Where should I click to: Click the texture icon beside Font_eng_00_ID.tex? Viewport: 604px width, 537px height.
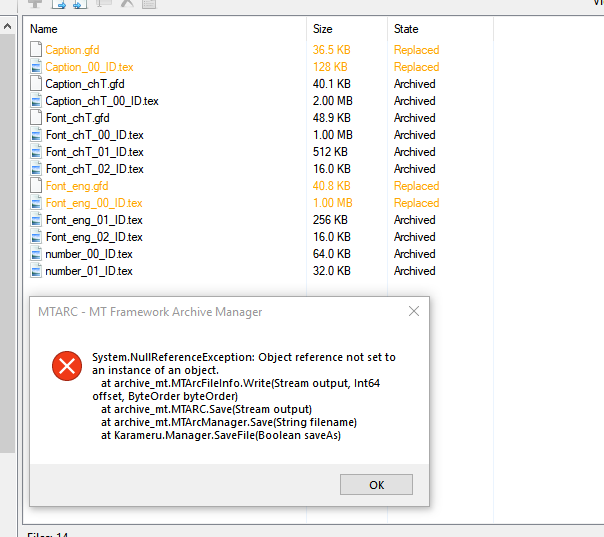tap(36, 203)
